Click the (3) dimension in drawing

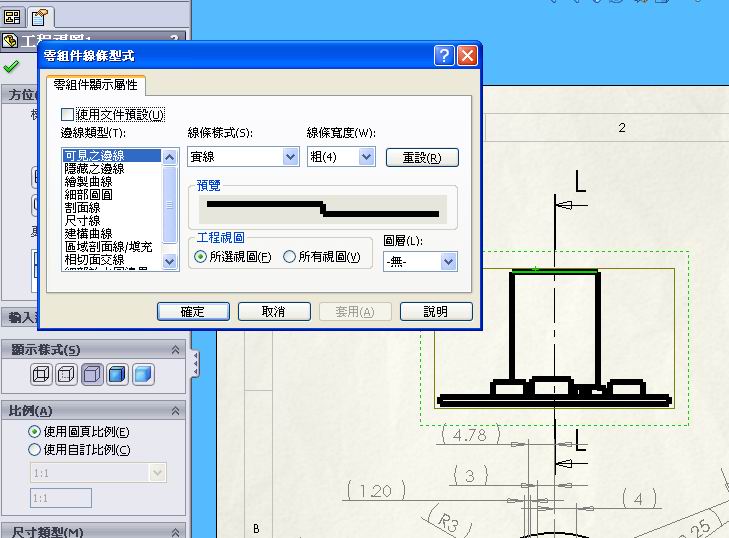tap(470, 476)
